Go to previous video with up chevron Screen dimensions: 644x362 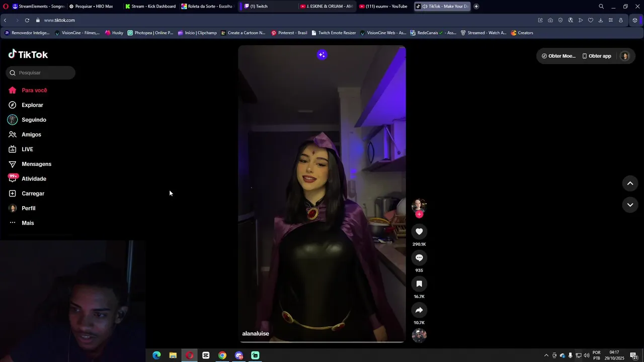pyautogui.click(x=630, y=184)
